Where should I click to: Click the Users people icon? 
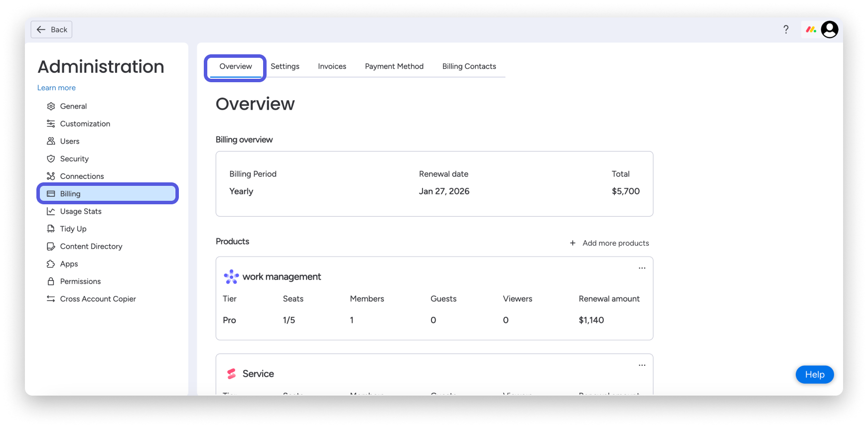tap(51, 141)
